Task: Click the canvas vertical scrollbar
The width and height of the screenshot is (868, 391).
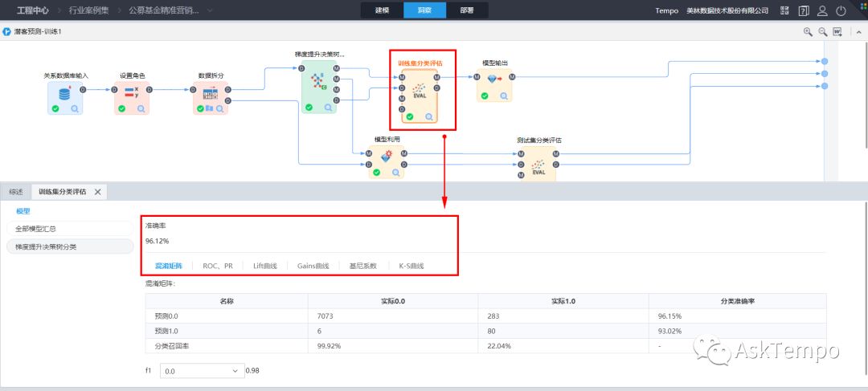Action: [865, 94]
